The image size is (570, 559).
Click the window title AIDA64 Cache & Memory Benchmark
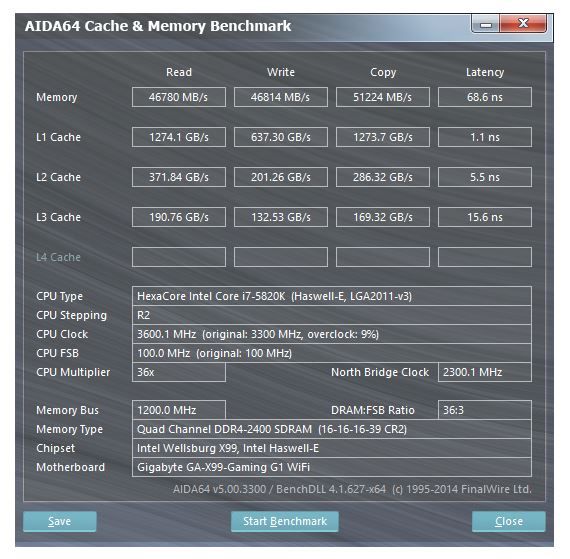coord(158,26)
